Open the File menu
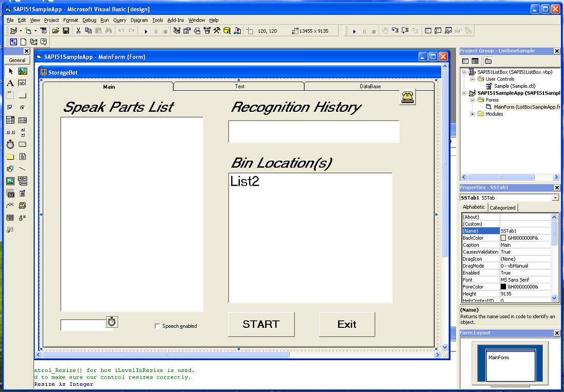The width and height of the screenshot is (564, 392). pyautogui.click(x=10, y=20)
